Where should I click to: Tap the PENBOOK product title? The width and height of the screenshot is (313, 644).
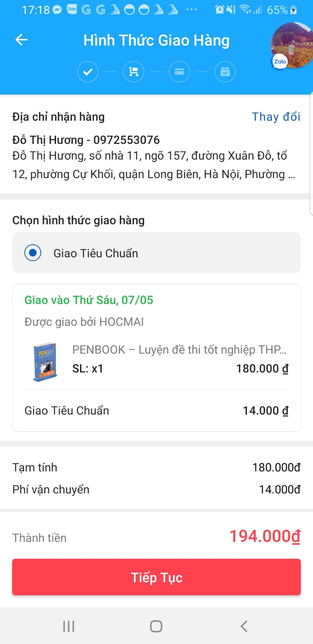point(179,350)
